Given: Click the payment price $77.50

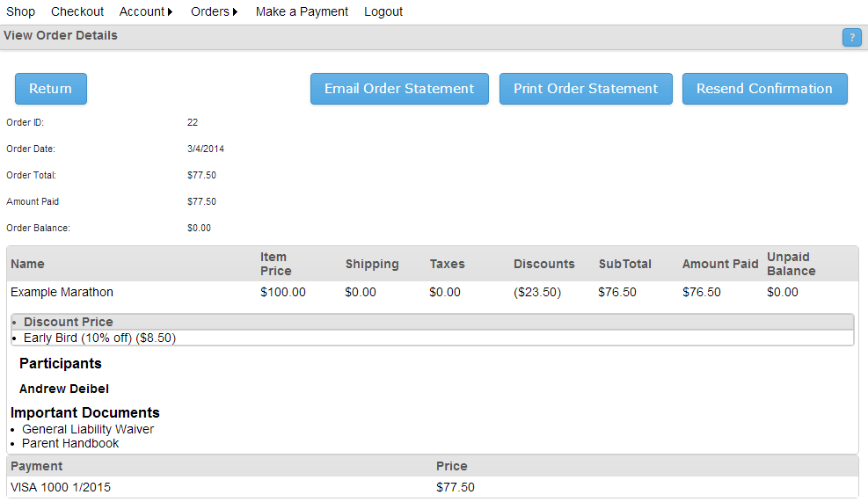Looking at the screenshot, I should click(x=455, y=488).
